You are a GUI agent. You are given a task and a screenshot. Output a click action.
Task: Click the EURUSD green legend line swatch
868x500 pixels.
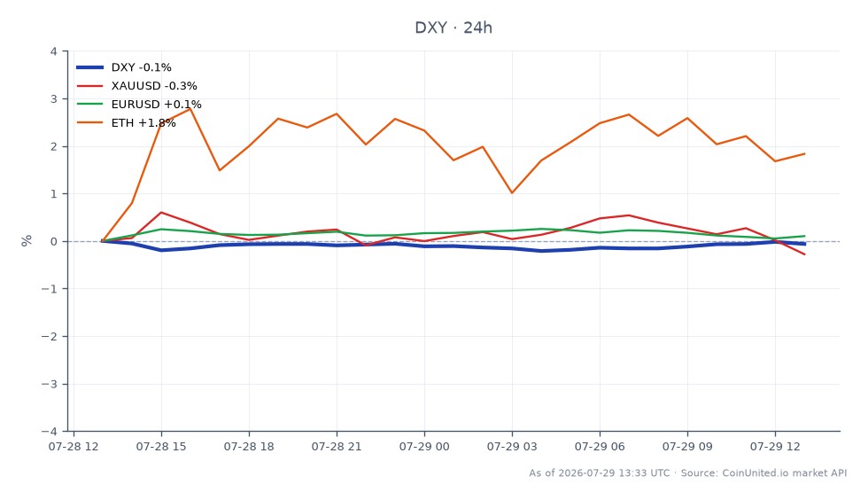pos(89,105)
